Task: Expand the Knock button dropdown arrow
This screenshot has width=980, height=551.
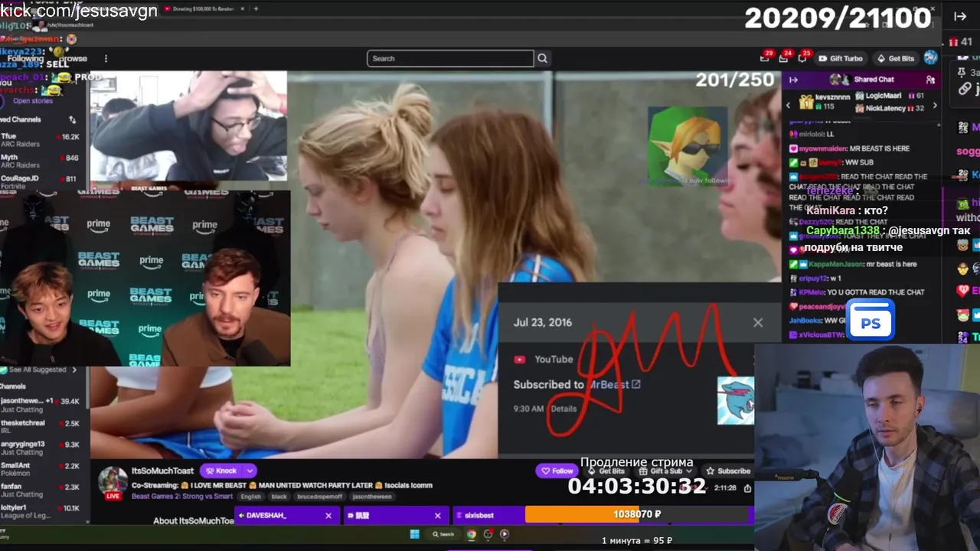Action: [x=250, y=471]
